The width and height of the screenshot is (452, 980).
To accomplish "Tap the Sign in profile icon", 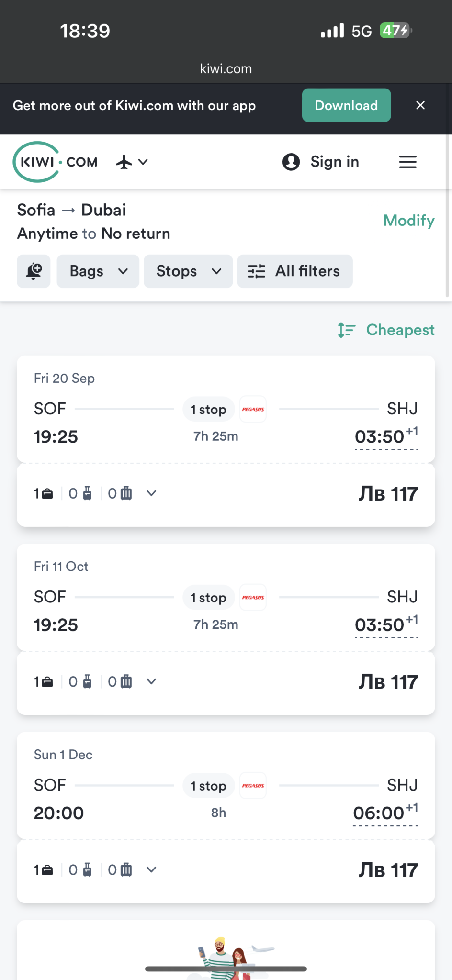I will (291, 162).
